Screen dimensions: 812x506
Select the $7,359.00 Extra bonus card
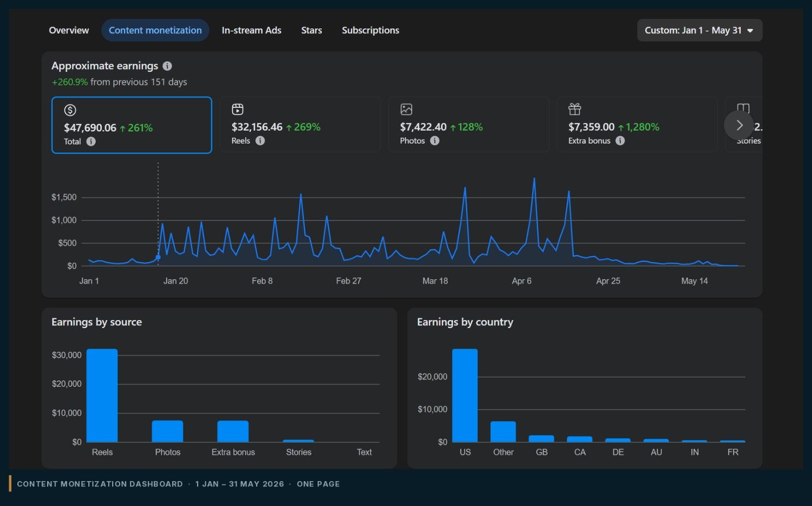pos(637,125)
